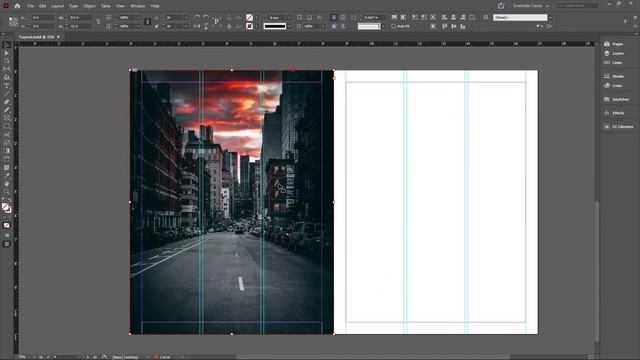Viewport: 640px width, 360px height.
Task: Open the object style [None] dropdown
Action: click(x=550, y=18)
